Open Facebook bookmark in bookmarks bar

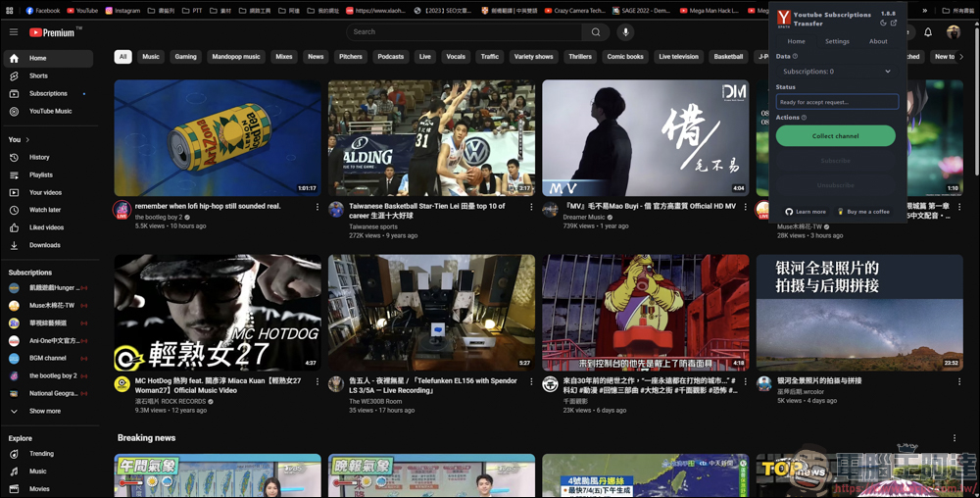[x=42, y=11]
